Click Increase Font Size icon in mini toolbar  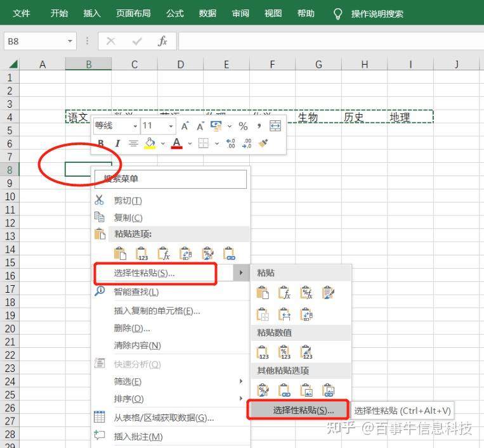(x=185, y=126)
